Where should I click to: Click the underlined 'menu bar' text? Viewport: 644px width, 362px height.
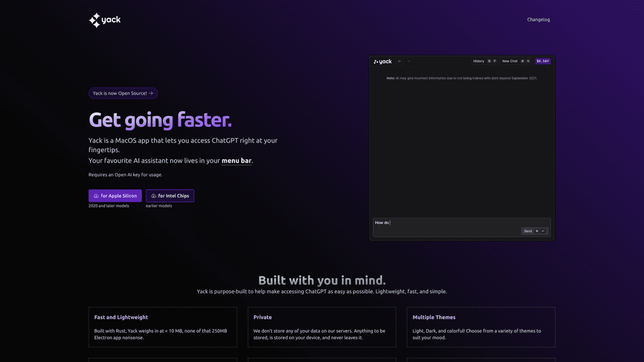[x=237, y=161]
